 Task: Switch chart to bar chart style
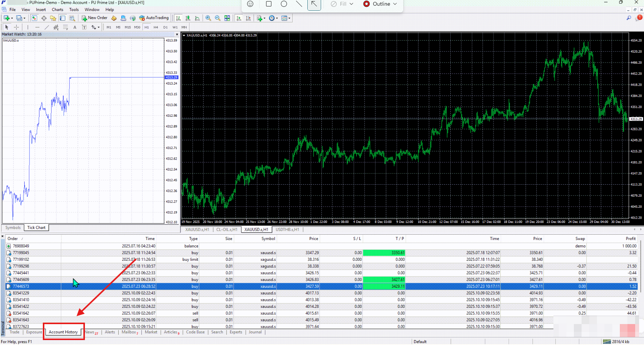[x=178, y=18]
